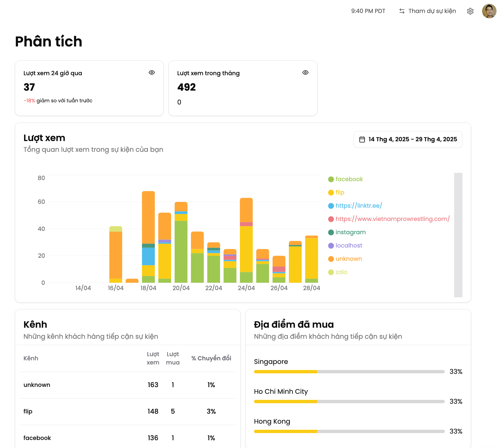Open the date range picker dropdown
Screen dimensions: 502x448
click(x=408, y=139)
